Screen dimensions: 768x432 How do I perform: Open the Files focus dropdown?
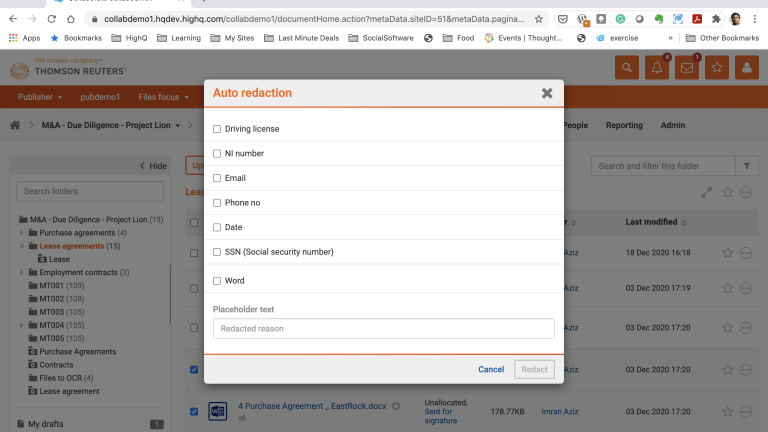click(x=163, y=97)
